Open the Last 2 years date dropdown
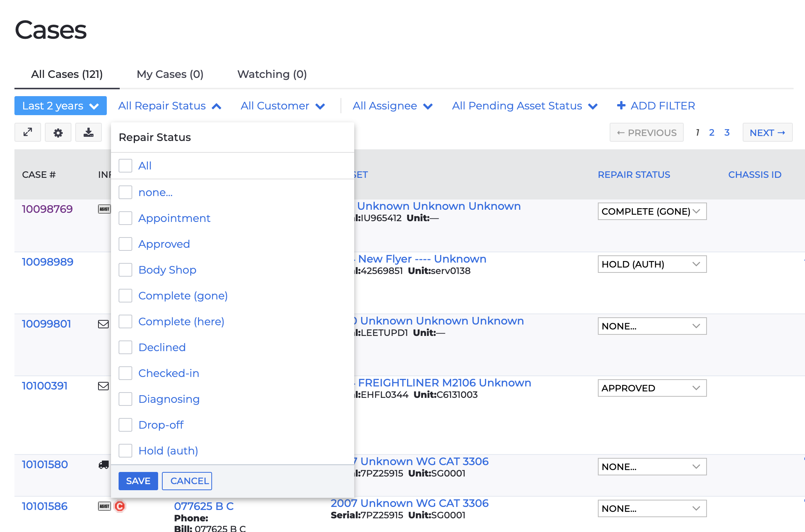The width and height of the screenshot is (805, 532). 60,106
